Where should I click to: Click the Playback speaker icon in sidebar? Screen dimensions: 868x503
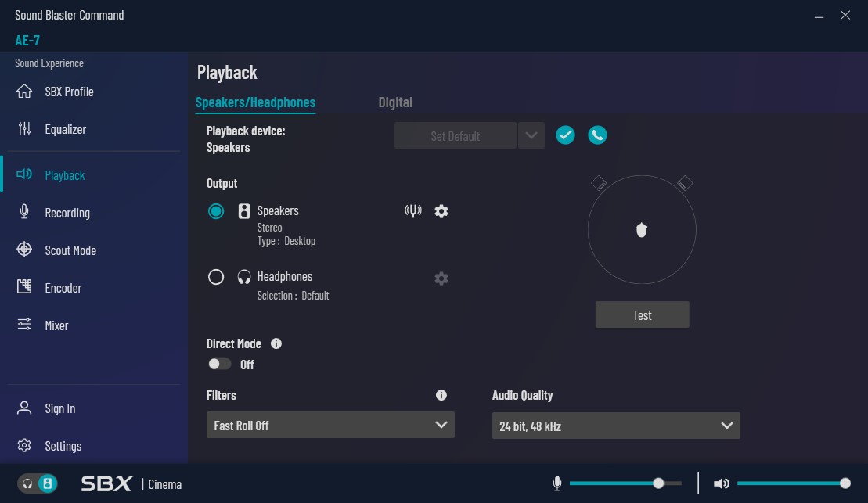coord(24,175)
